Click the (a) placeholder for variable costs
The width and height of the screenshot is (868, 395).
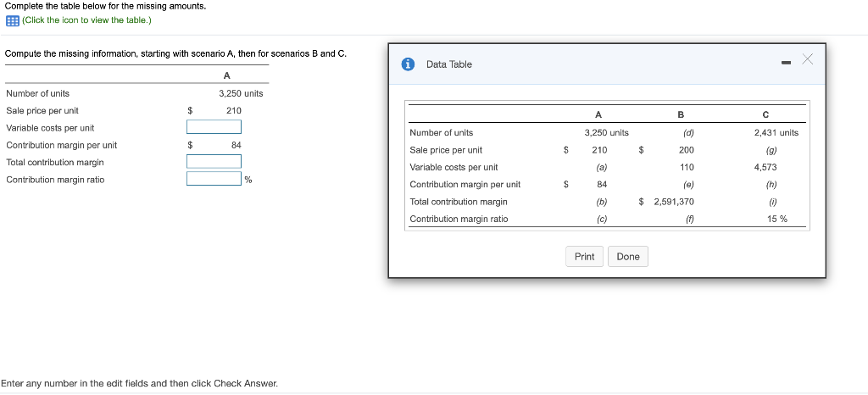point(601,167)
